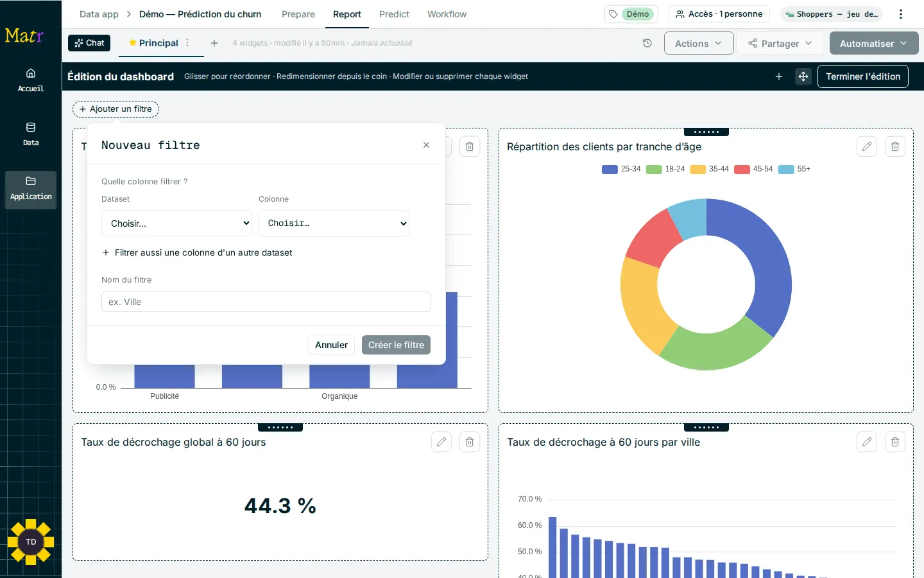This screenshot has width=924, height=578.
Task: Click Créer le filtre button
Action: point(396,345)
